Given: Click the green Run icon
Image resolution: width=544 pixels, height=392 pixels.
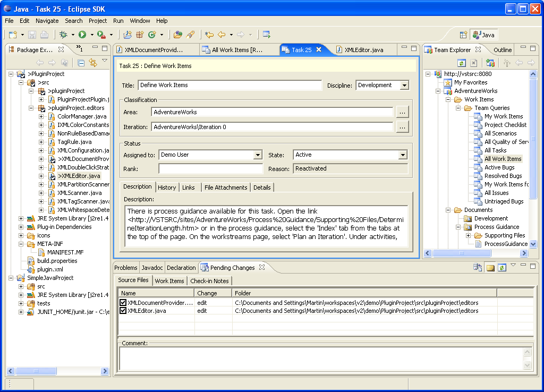Looking at the screenshot, I should pyautogui.click(x=82, y=35).
